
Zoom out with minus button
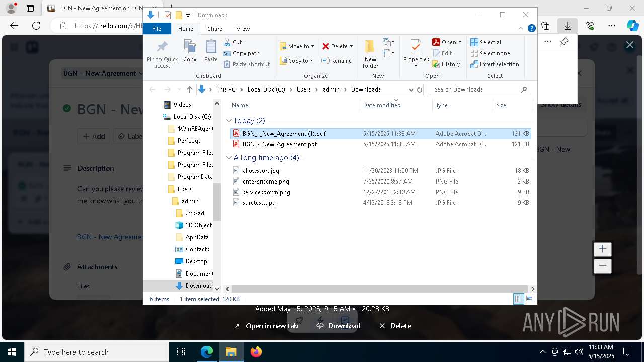coord(602,266)
